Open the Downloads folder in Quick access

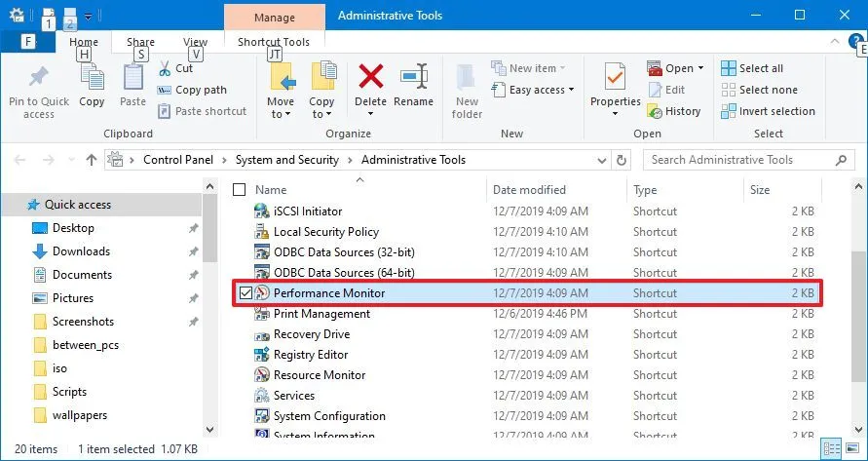click(x=81, y=251)
